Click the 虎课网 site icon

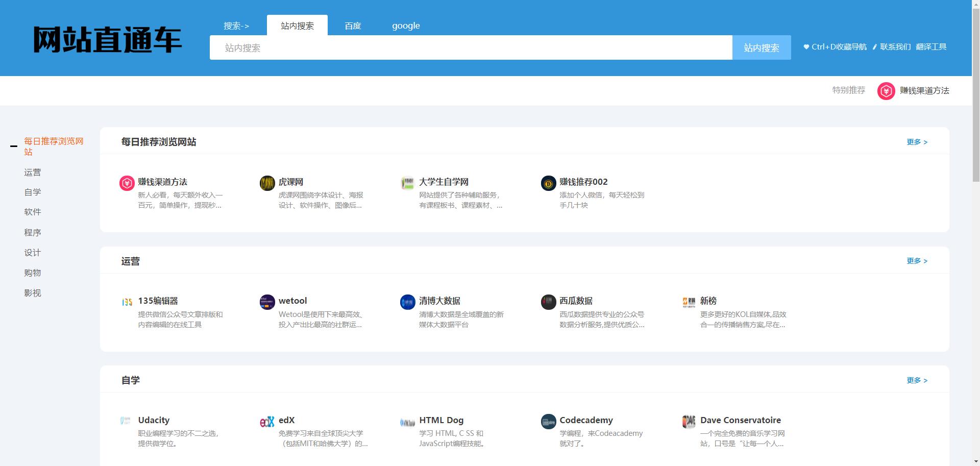[267, 183]
